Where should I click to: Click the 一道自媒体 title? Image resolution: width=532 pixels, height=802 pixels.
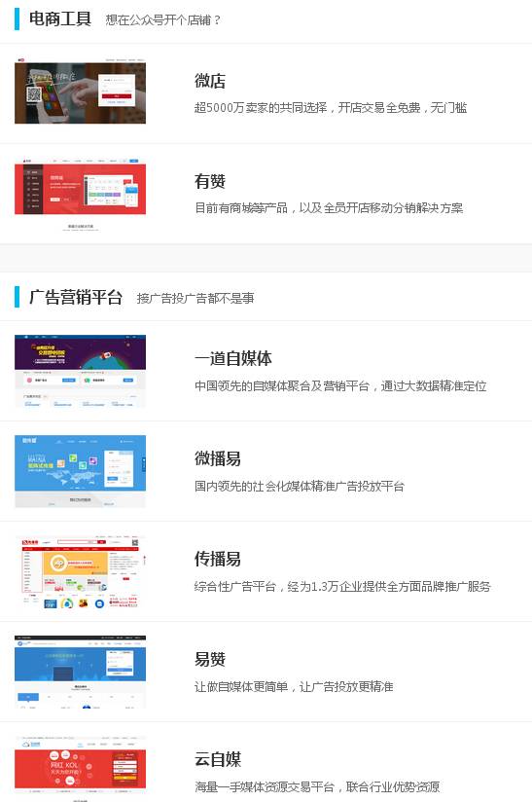pyautogui.click(x=233, y=358)
